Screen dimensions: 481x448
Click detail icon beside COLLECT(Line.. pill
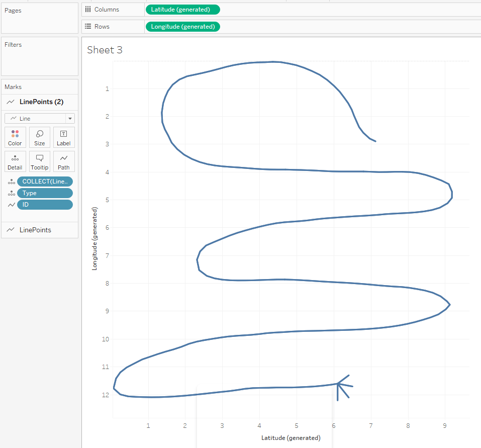click(11, 182)
